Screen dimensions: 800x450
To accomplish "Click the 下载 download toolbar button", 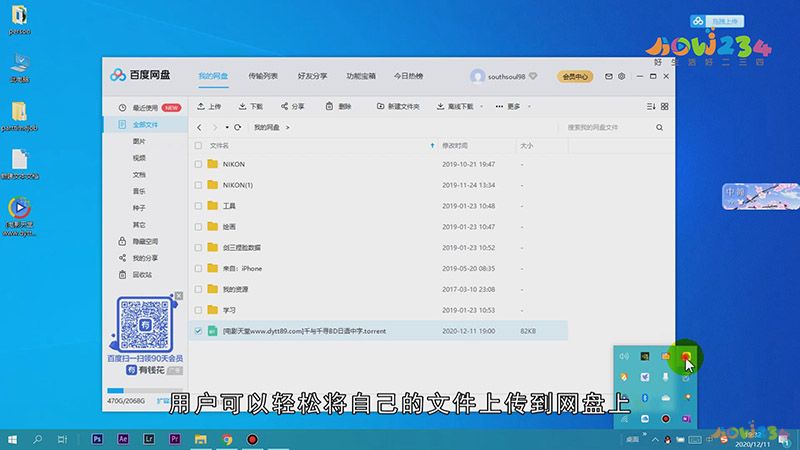I will click(x=251, y=106).
